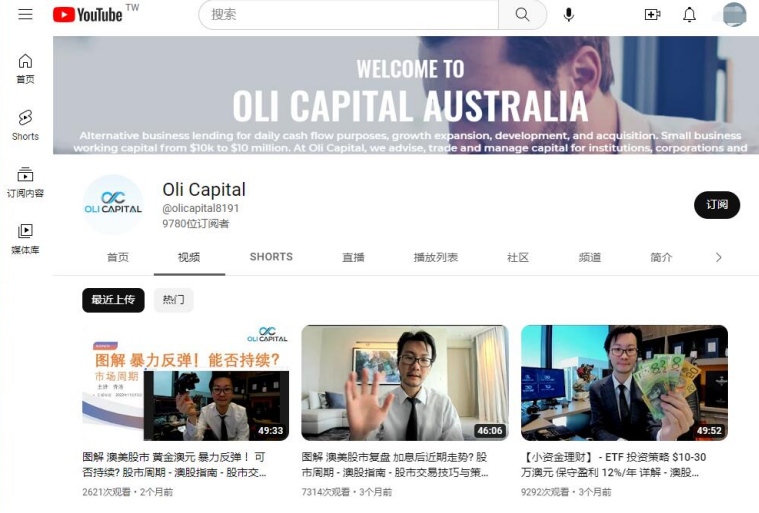Image resolution: width=759 pixels, height=513 pixels.
Task: Open Shorts in the sidebar
Action: click(25, 125)
